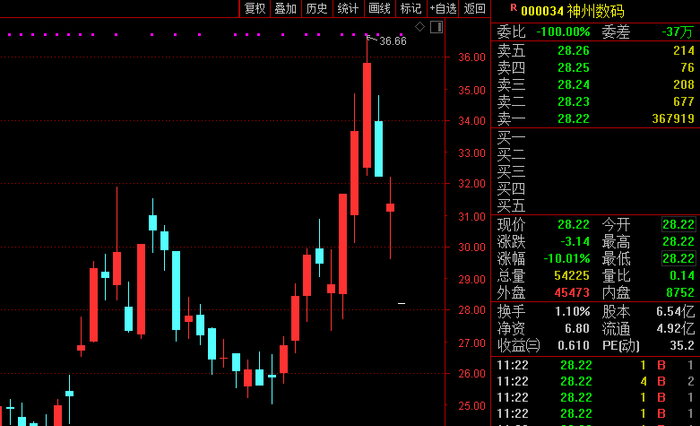
Task: Click the 涨跌 value -3.14
Action: click(x=575, y=242)
